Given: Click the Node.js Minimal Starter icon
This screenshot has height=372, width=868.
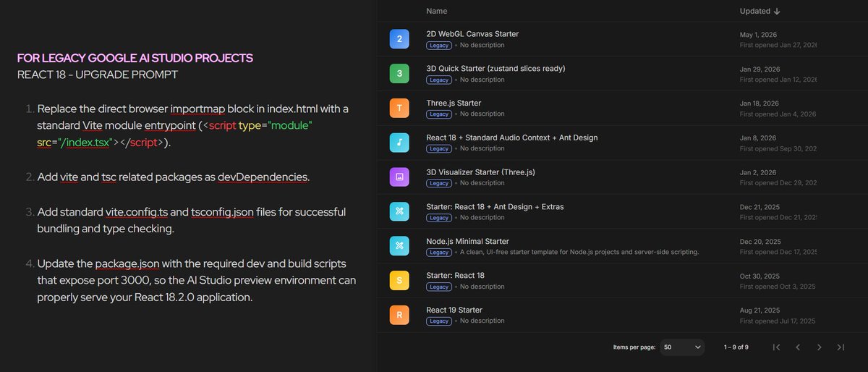Looking at the screenshot, I should (399, 246).
